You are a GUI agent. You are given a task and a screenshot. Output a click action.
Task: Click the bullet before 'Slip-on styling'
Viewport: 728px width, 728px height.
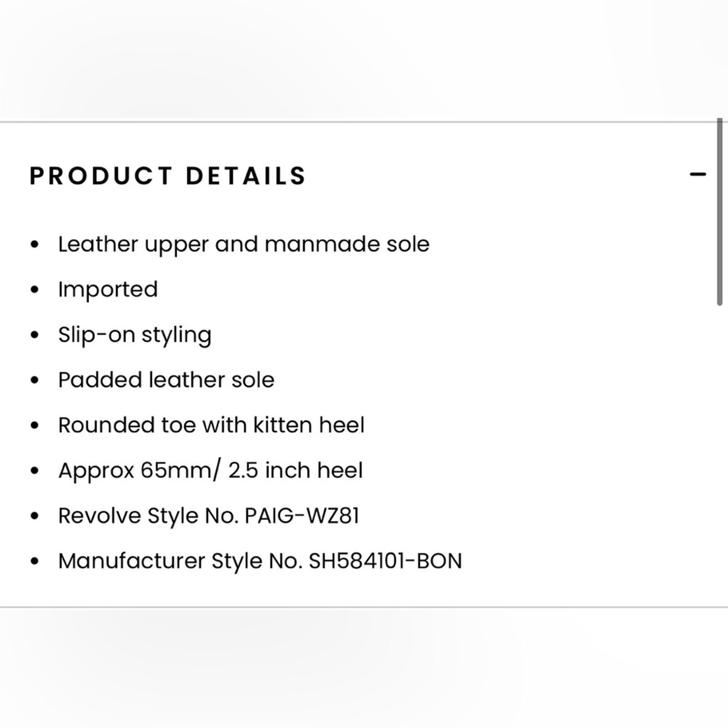35,335
